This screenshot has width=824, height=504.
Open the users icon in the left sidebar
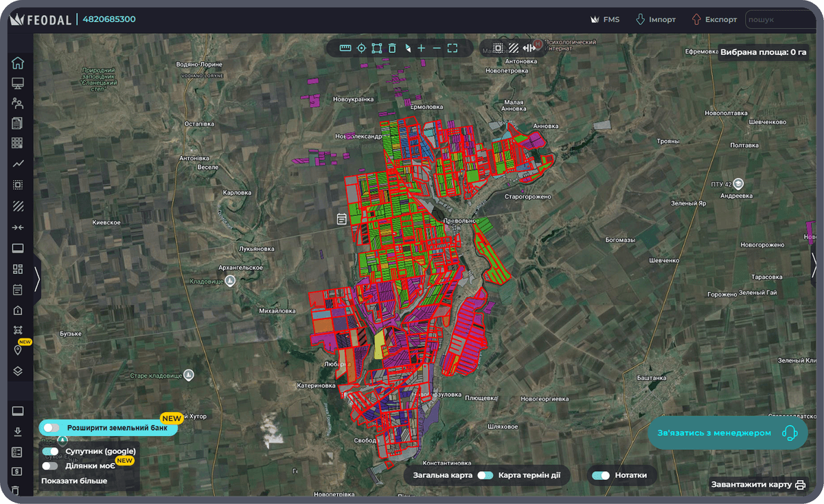18,104
